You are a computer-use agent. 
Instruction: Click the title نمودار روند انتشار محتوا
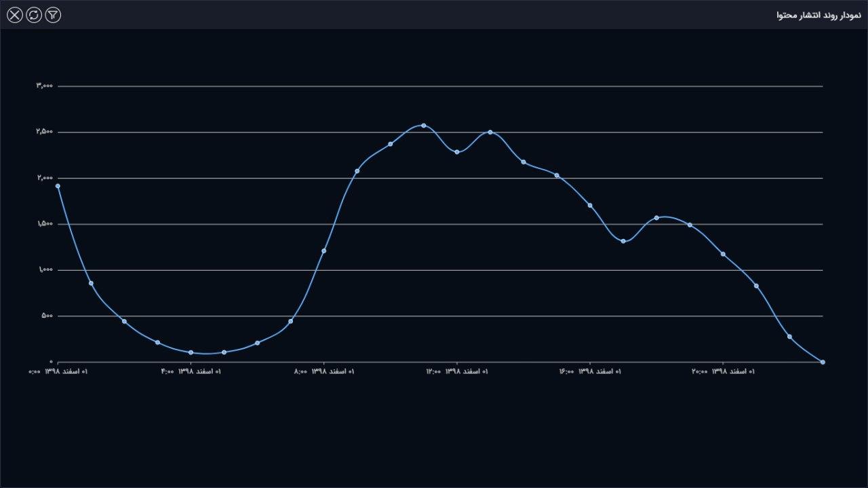click(x=818, y=15)
